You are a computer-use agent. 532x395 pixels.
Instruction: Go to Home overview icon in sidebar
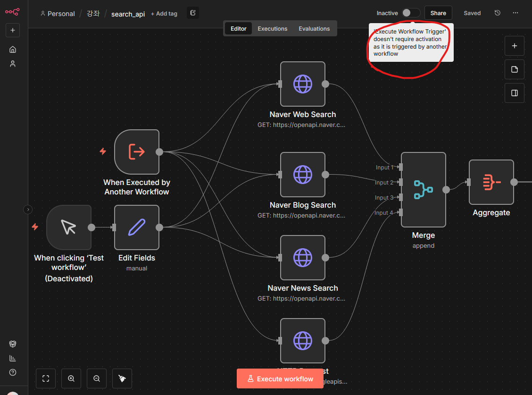(13, 50)
